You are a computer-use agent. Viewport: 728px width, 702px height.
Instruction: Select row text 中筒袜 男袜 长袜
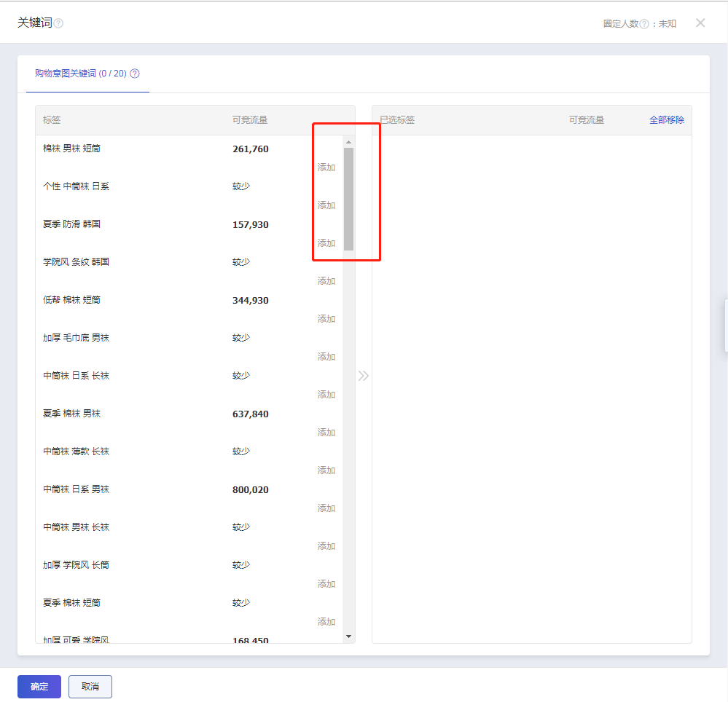(x=76, y=527)
